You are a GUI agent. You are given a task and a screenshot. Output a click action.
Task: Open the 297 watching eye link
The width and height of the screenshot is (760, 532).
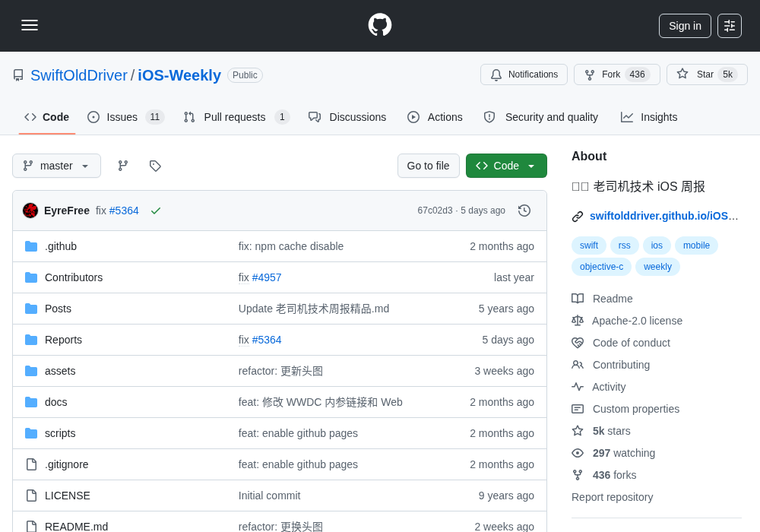tap(613, 453)
